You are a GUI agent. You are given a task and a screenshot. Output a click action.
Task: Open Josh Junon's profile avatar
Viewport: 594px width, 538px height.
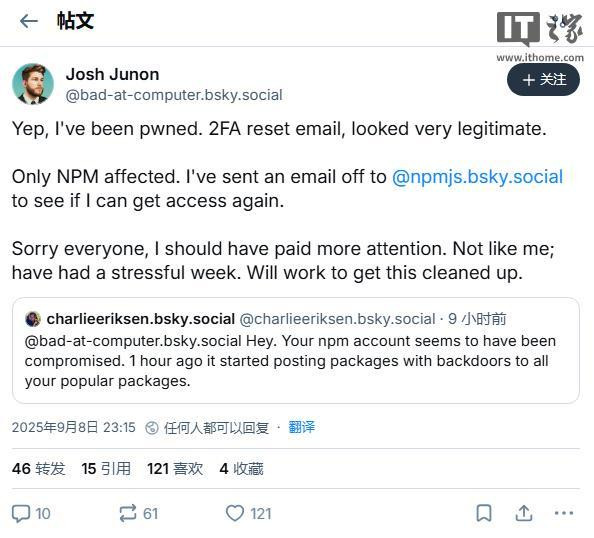point(33,84)
